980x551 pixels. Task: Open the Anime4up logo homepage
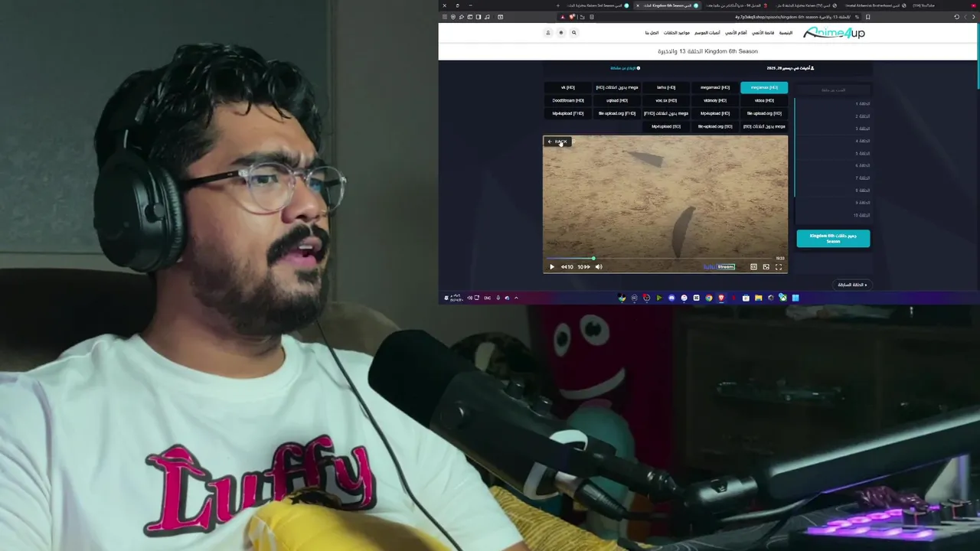click(834, 32)
